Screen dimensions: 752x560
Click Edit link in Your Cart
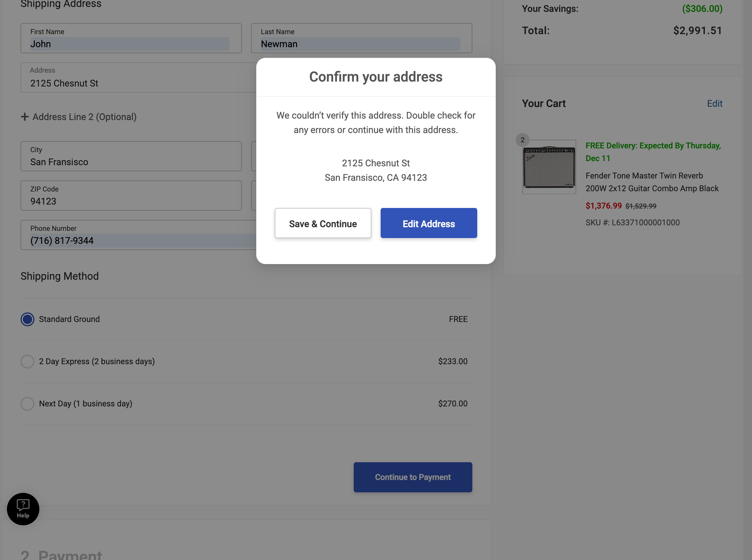[714, 103]
